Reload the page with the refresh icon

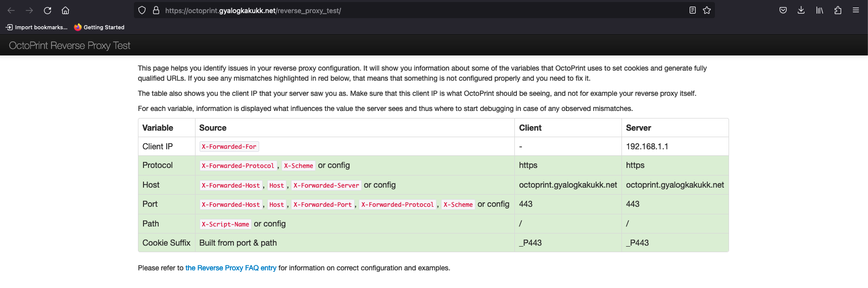click(x=47, y=11)
